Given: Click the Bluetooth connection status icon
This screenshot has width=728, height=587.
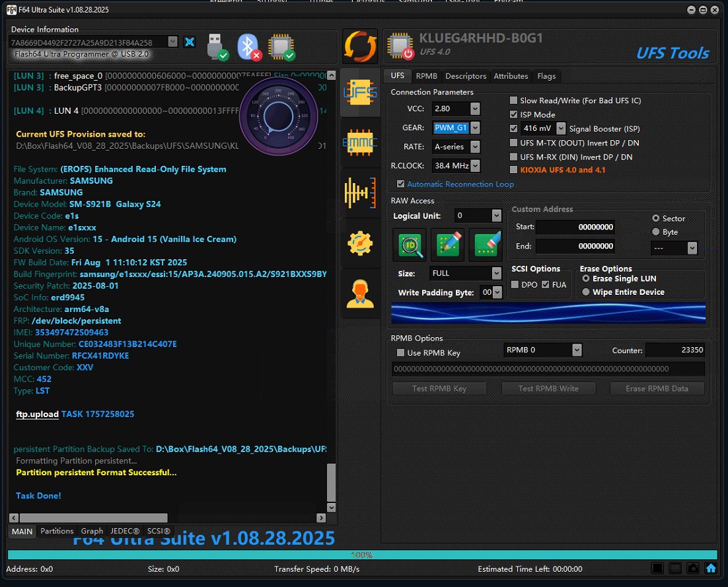Looking at the screenshot, I should pos(249,47).
